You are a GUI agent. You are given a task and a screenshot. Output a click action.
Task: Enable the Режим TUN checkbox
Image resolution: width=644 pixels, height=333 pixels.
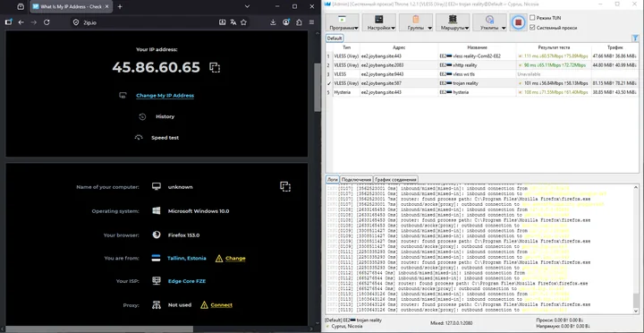(533, 18)
